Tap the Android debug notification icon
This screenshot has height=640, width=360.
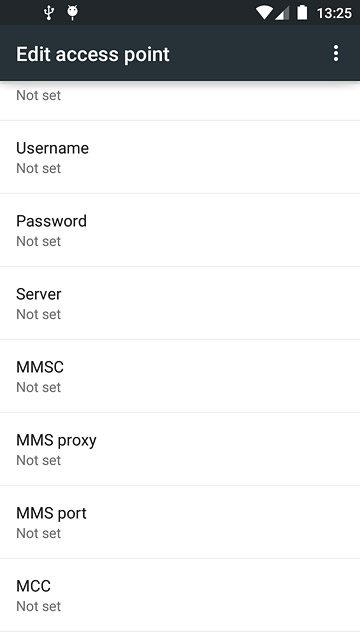(73, 13)
